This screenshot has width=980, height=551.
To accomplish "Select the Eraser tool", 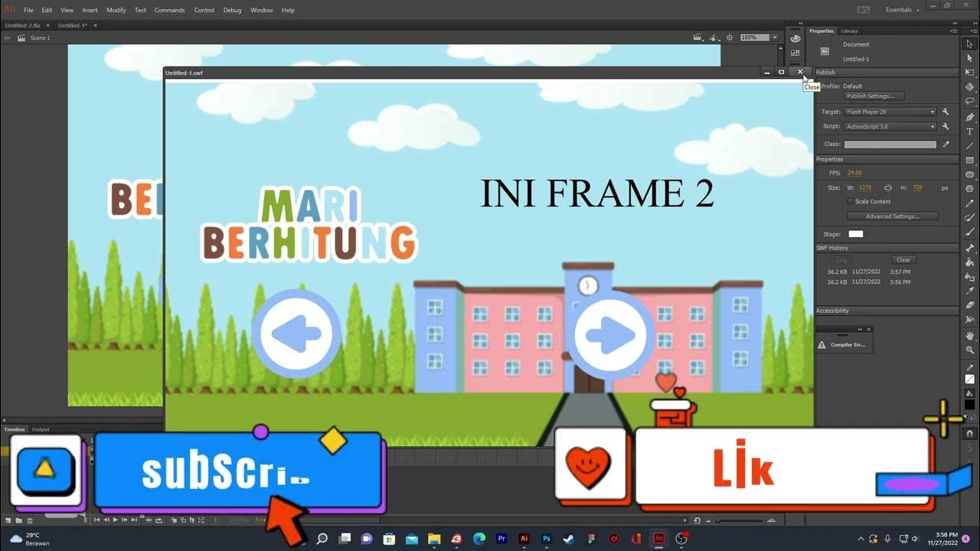I will (970, 305).
